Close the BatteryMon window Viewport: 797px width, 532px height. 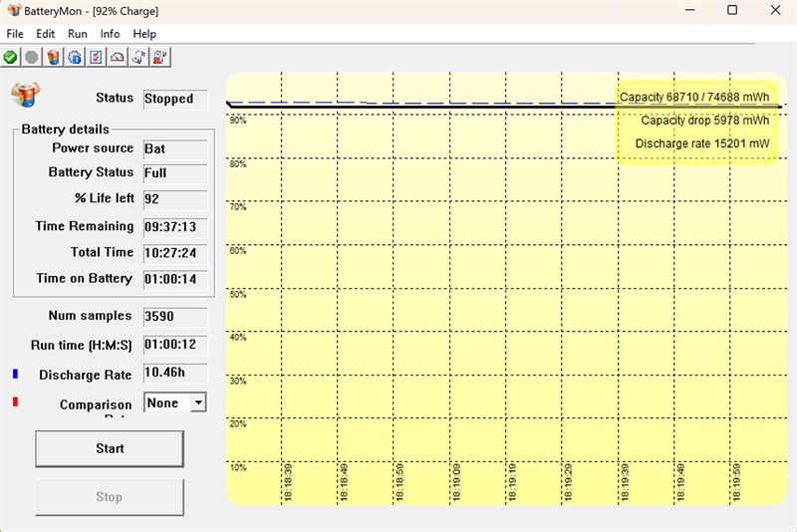[x=775, y=10]
